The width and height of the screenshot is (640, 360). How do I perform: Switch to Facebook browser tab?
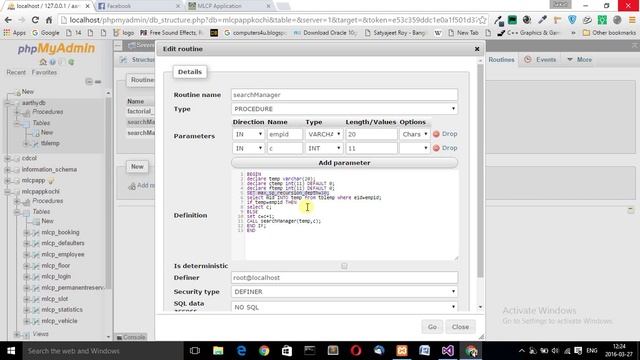point(139,6)
